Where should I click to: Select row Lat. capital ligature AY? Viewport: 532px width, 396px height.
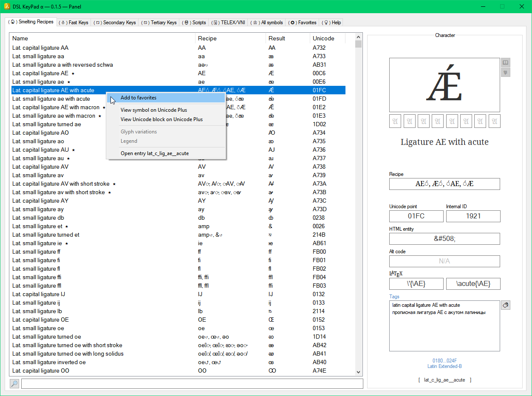[178, 201]
